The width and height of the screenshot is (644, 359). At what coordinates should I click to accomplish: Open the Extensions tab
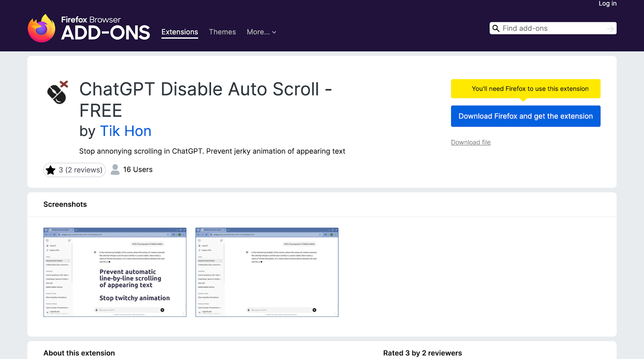pyautogui.click(x=180, y=32)
